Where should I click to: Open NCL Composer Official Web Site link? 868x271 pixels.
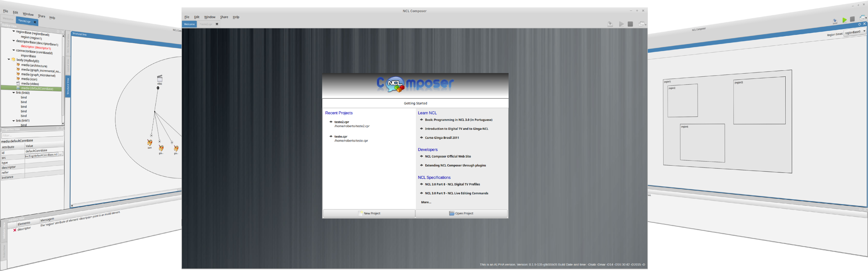tap(448, 157)
